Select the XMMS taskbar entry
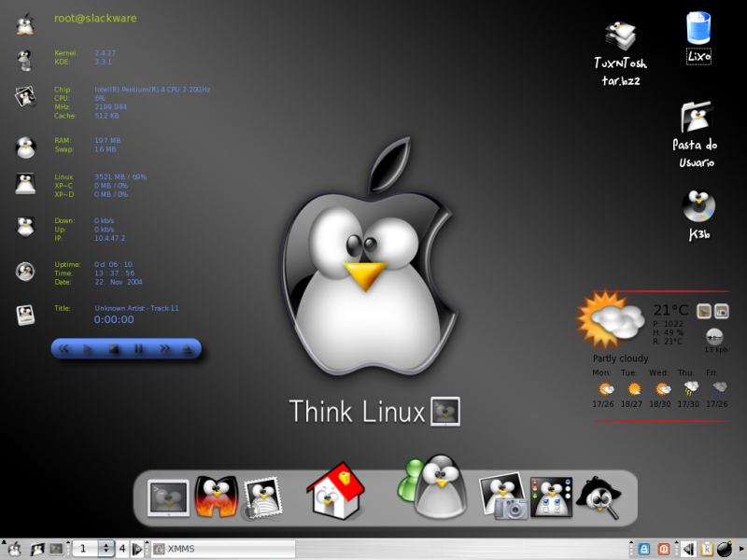747x560 pixels. [x=223, y=549]
